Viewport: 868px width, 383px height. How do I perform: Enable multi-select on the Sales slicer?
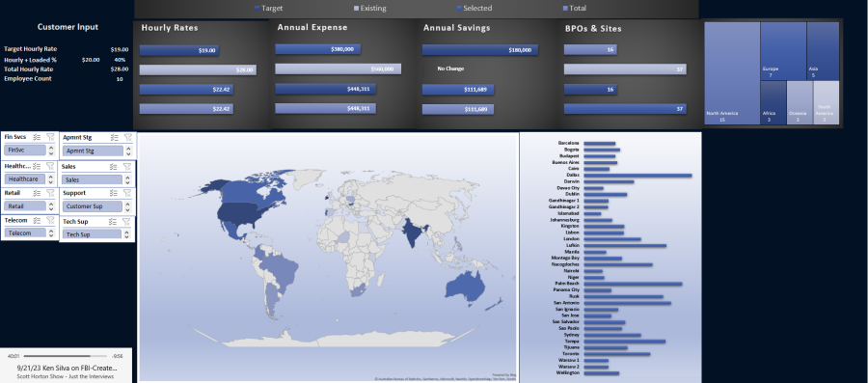point(114,167)
